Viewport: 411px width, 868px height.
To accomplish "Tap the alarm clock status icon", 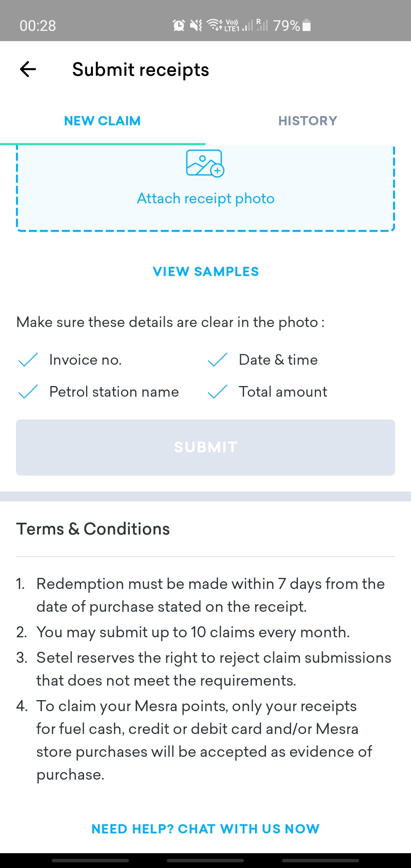I will click(x=178, y=26).
